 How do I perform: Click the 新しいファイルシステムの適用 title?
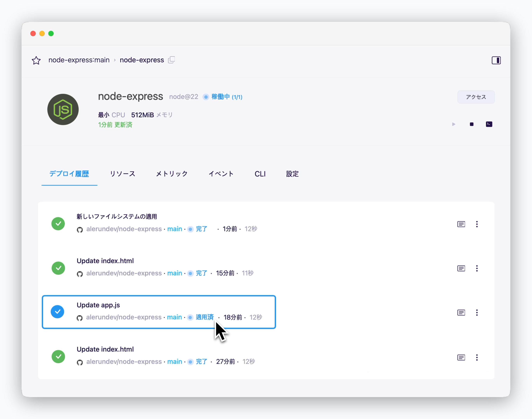[117, 217]
